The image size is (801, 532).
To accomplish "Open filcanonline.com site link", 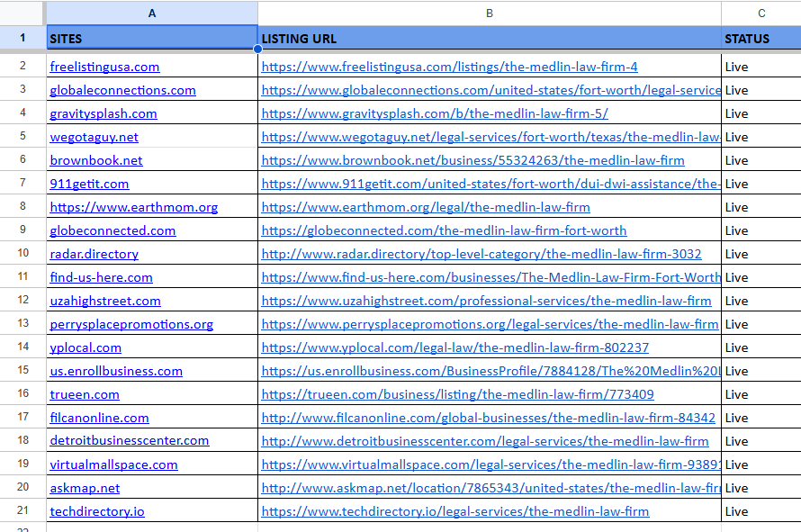I will click(x=100, y=418).
